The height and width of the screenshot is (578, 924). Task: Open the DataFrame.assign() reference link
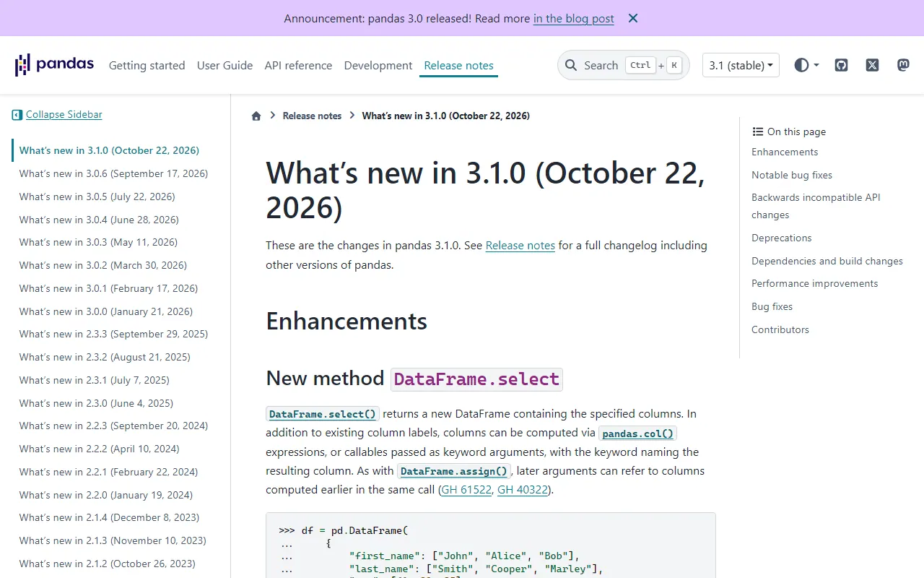[x=454, y=471]
